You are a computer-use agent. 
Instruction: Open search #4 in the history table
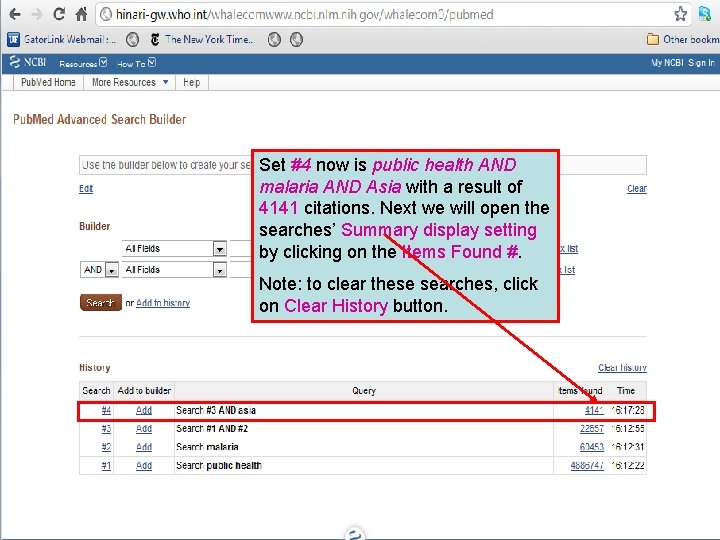coord(106,410)
